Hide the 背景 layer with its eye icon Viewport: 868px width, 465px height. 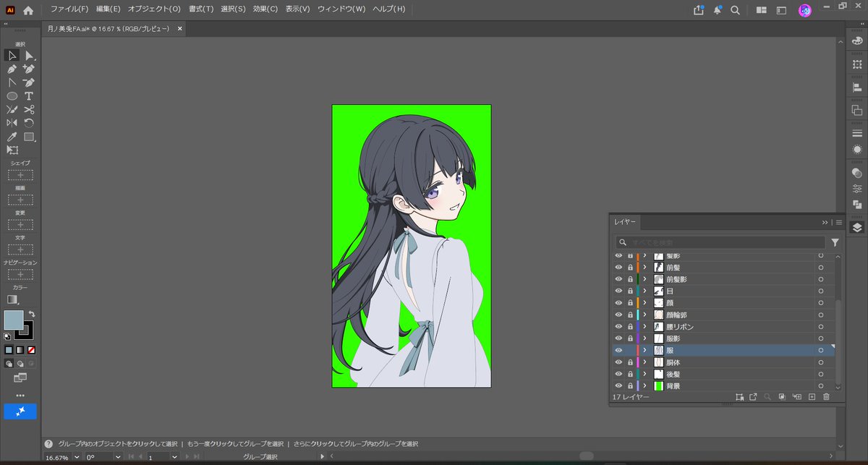(x=618, y=386)
